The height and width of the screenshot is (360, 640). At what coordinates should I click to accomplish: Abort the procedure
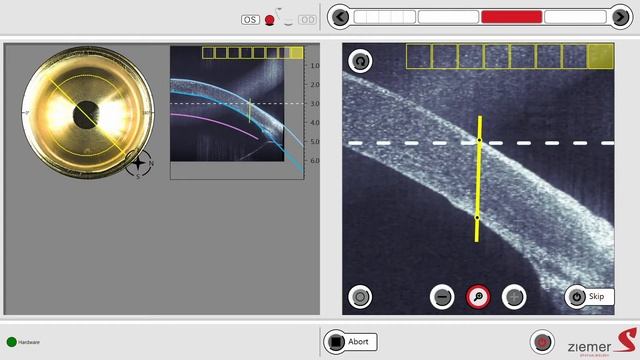click(x=350, y=342)
